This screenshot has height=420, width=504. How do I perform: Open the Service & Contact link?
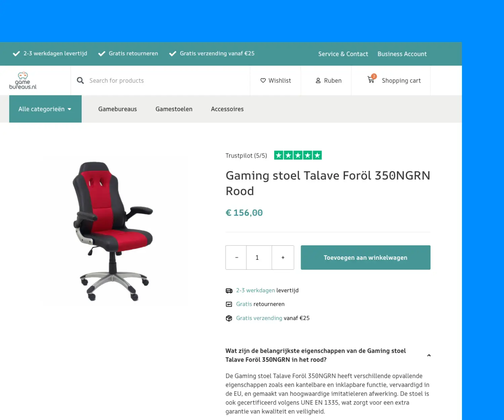click(x=343, y=54)
